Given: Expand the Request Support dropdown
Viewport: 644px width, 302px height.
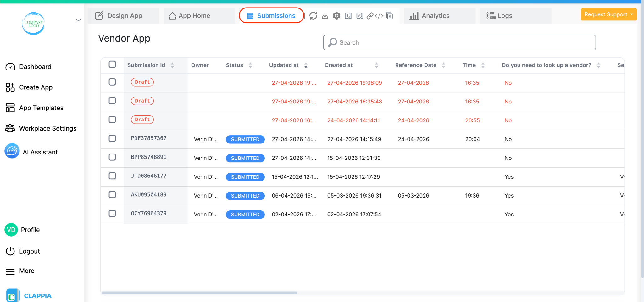Looking at the screenshot, I should pos(608,14).
